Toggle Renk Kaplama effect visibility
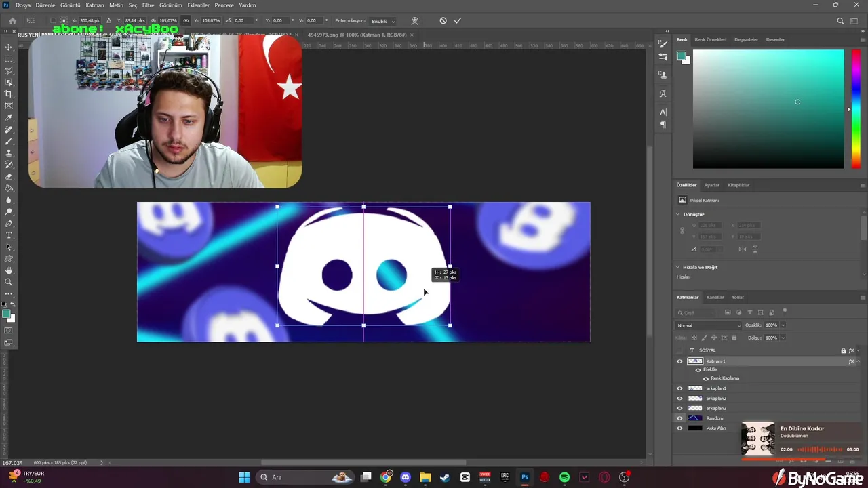Viewport: 868px width, 488px height. click(x=705, y=378)
